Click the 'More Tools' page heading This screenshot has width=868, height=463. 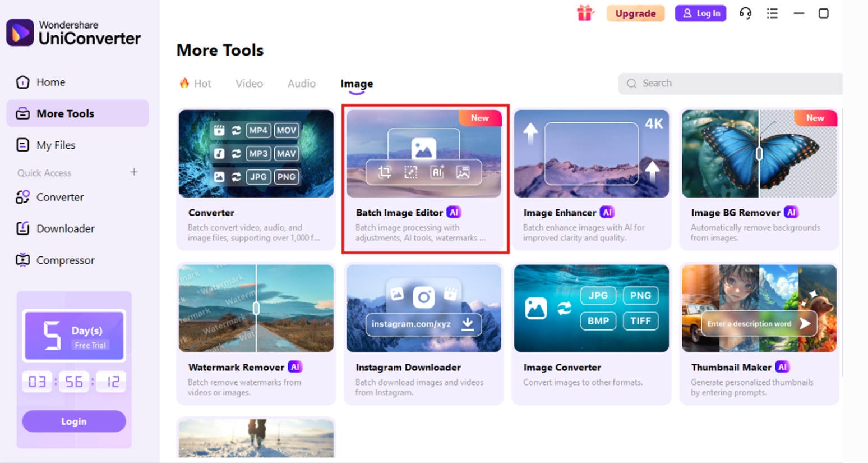(220, 50)
